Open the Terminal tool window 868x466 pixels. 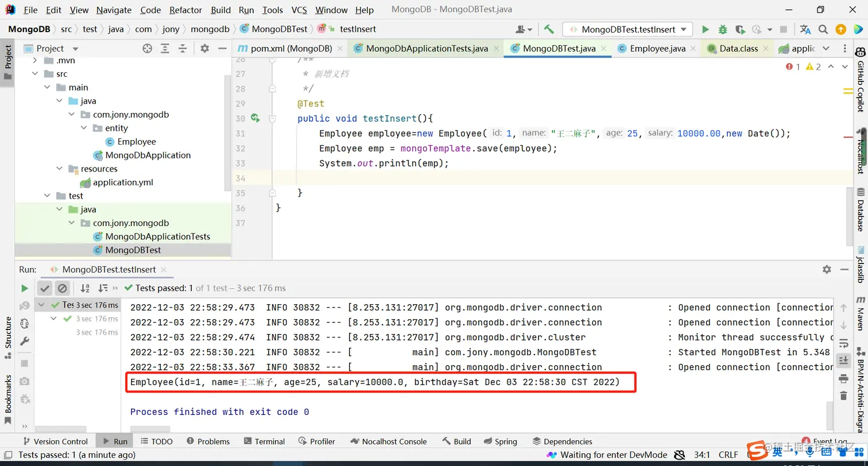click(264, 441)
